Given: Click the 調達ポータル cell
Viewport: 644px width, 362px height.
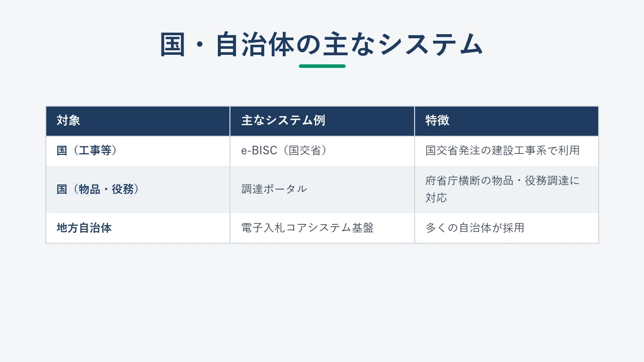Looking at the screenshot, I should (x=322, y=190).
